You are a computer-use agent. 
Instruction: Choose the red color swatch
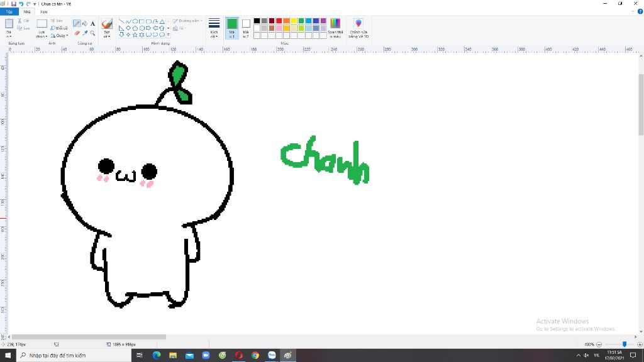[x=279, y=21]
